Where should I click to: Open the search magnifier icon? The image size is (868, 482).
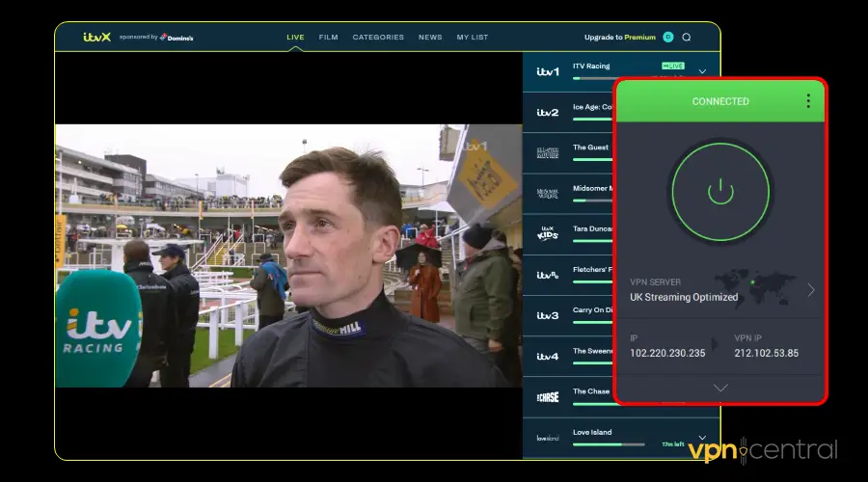coord(687,38)
